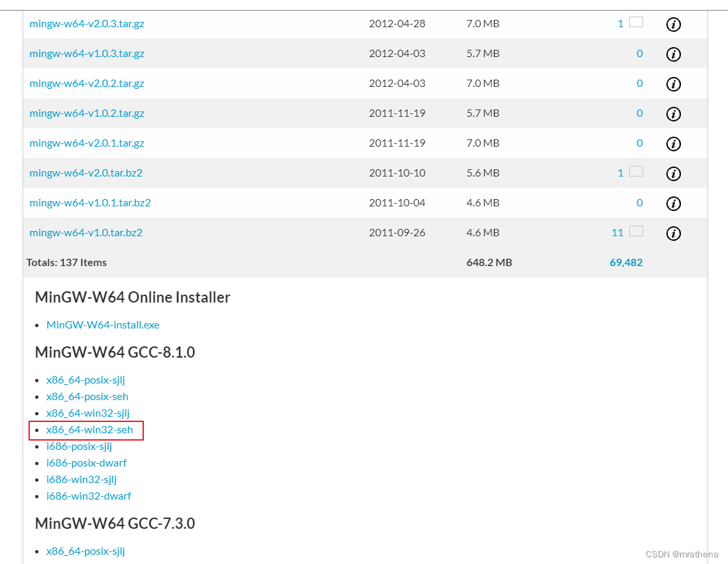The image size is (728, 564).
Task: Download mingw-w64-v1.0.tar.bz2
Action: (x=86, y=232)
